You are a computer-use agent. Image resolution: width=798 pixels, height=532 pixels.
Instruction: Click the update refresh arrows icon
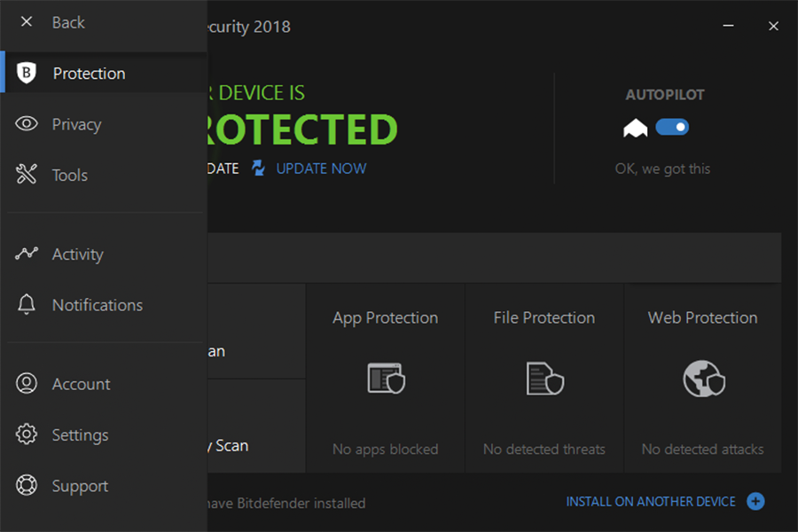tap(259, 168)
